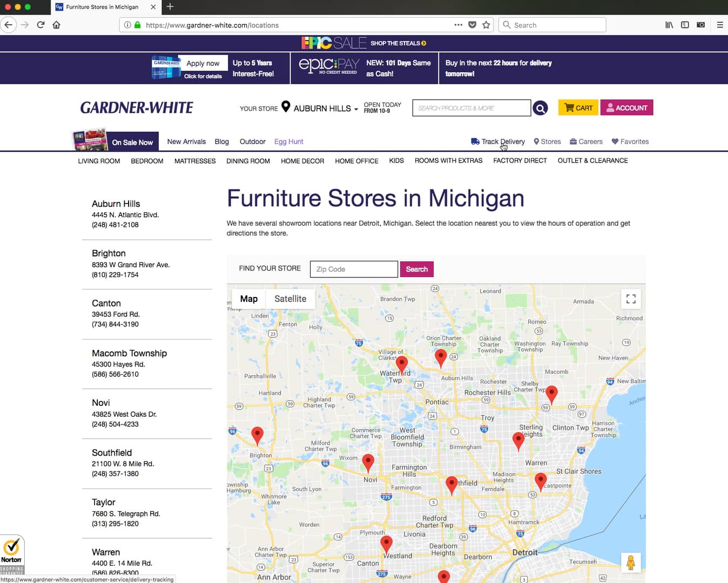Click the Epic Sale Shop the Steals banner
728x583 pixels.
point(364,43)
